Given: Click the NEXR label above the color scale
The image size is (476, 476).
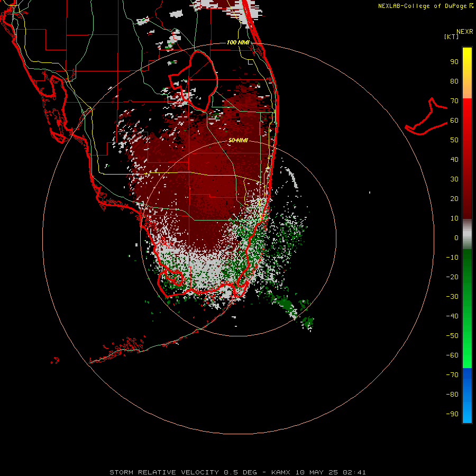Looking at the screenshot, I should point(465,32).
